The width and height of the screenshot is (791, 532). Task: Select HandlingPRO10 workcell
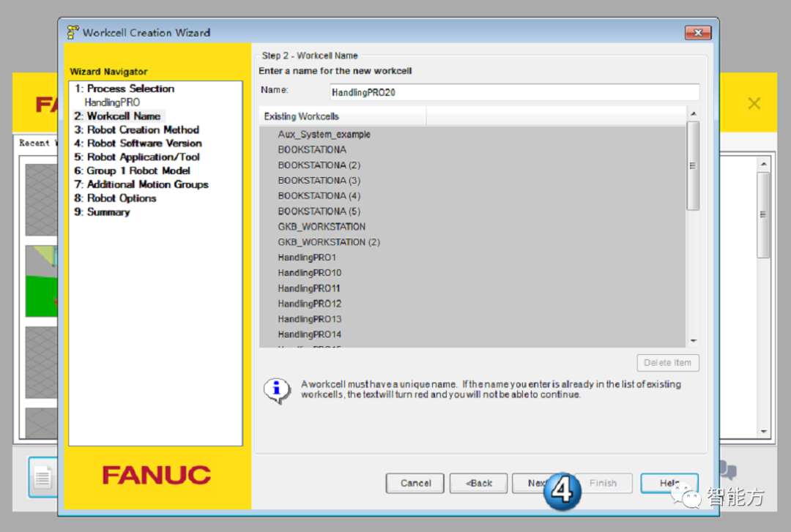(x=309, y=273)
